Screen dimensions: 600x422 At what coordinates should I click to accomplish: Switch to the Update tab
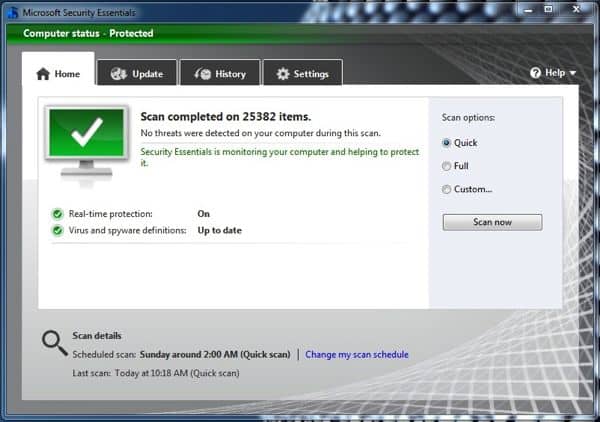[137, 73]
